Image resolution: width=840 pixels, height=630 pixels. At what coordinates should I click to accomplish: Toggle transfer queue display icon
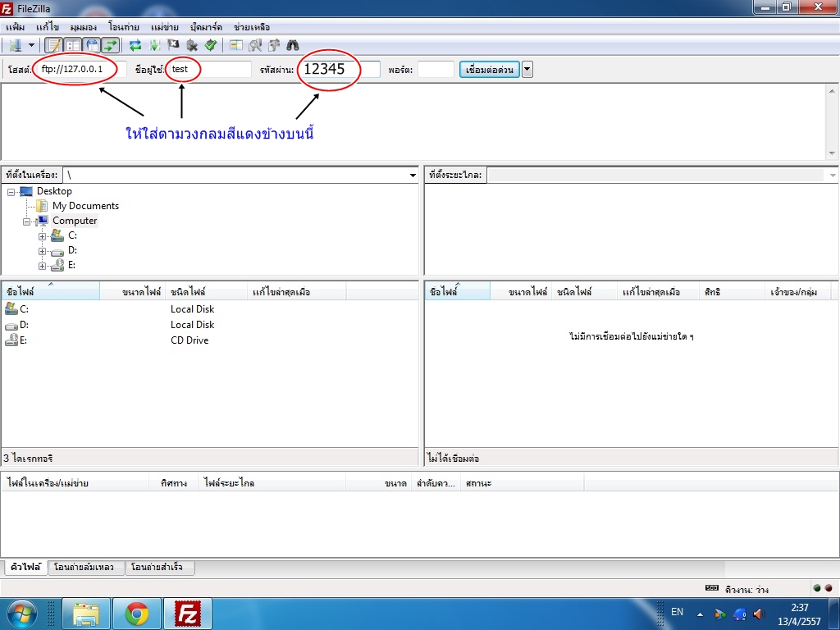pos(111,46)
